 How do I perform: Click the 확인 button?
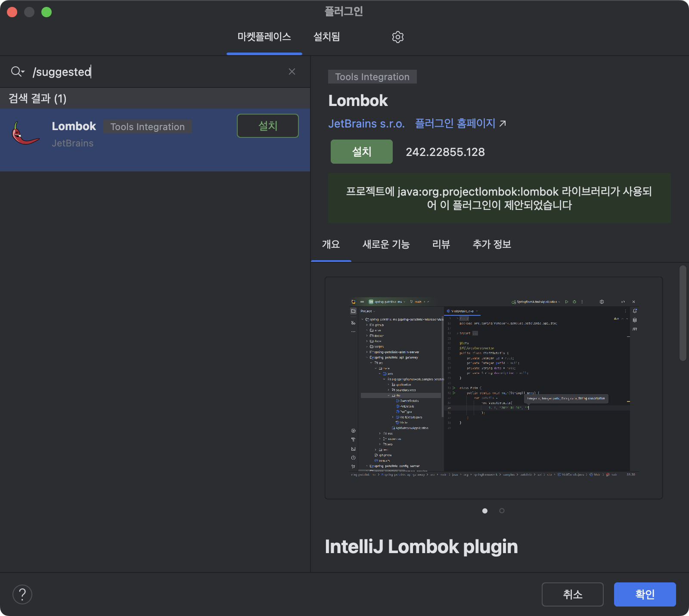(x=645, y=594)
